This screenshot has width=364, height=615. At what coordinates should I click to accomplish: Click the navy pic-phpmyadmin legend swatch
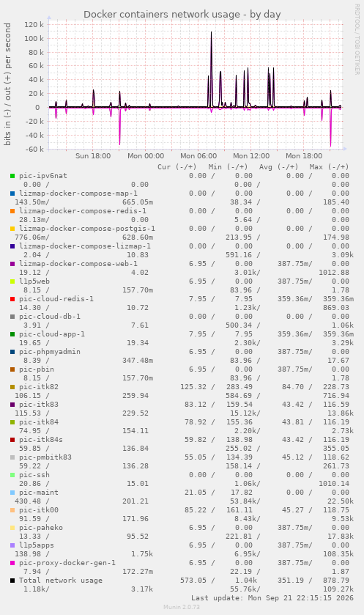click(x=12, y=352)
